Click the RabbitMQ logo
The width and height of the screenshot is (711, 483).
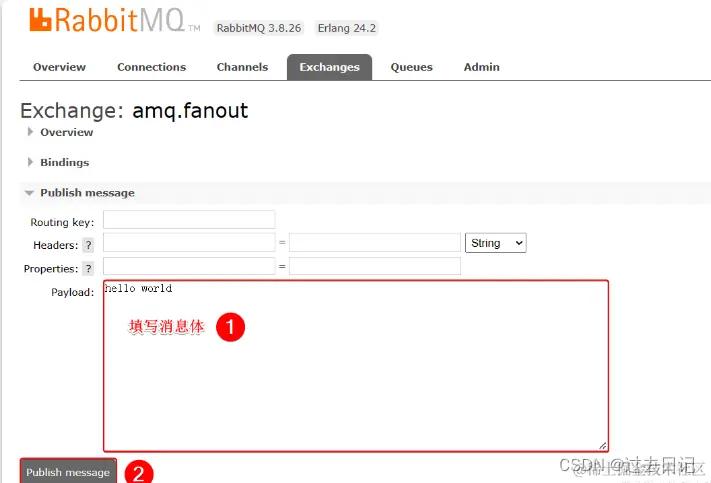[115, 20]
